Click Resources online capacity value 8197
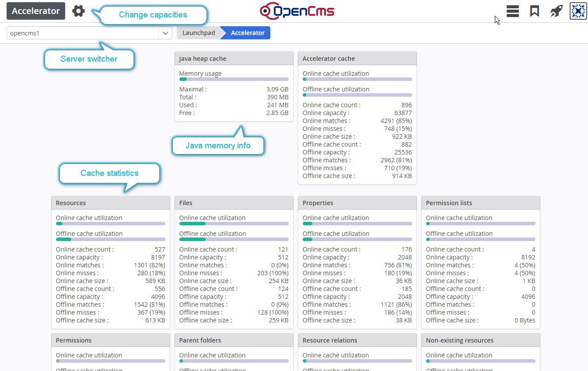This screenshot has width=588, height=371. click(158, 257)
